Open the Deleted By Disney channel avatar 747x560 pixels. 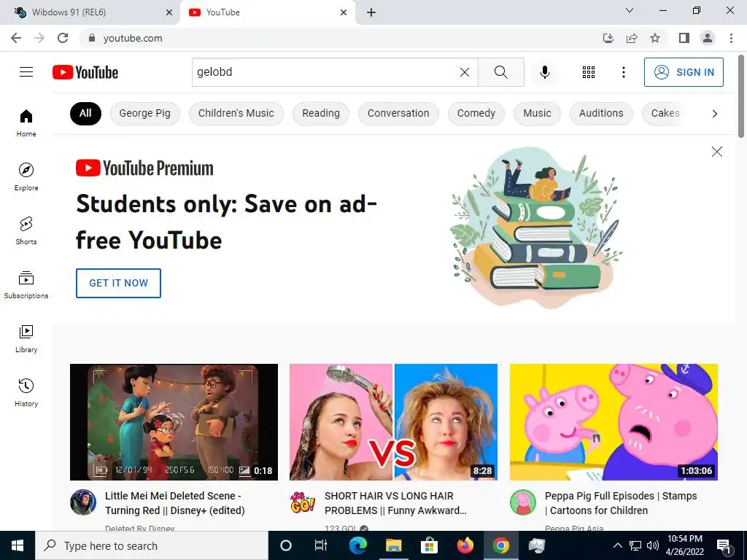[x=83, y=502]
